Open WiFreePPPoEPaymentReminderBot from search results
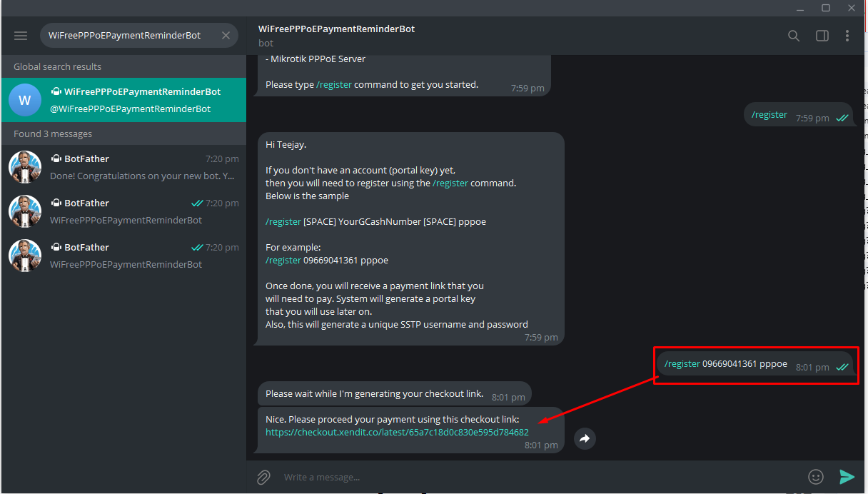868x494 pixels. tap(123, 99)
